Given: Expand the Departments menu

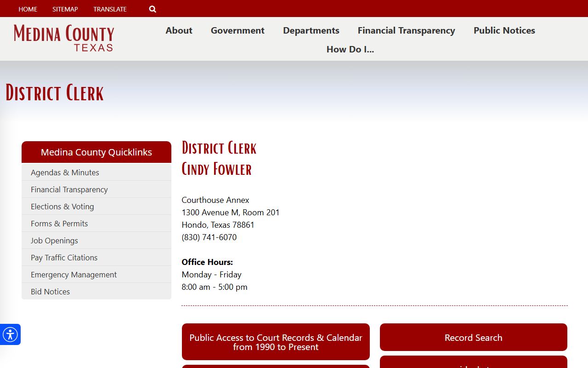Looking at the screenshot, I should pos(311,30).
